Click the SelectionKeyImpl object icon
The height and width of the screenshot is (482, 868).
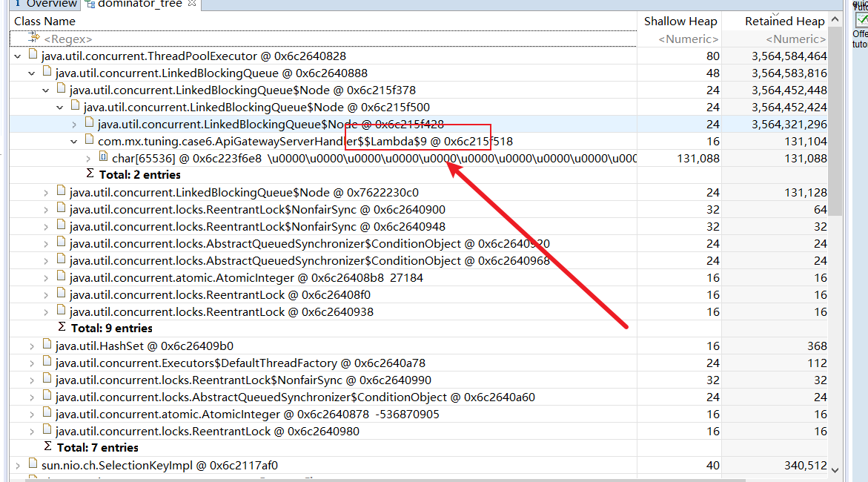(x=33, y=465)
